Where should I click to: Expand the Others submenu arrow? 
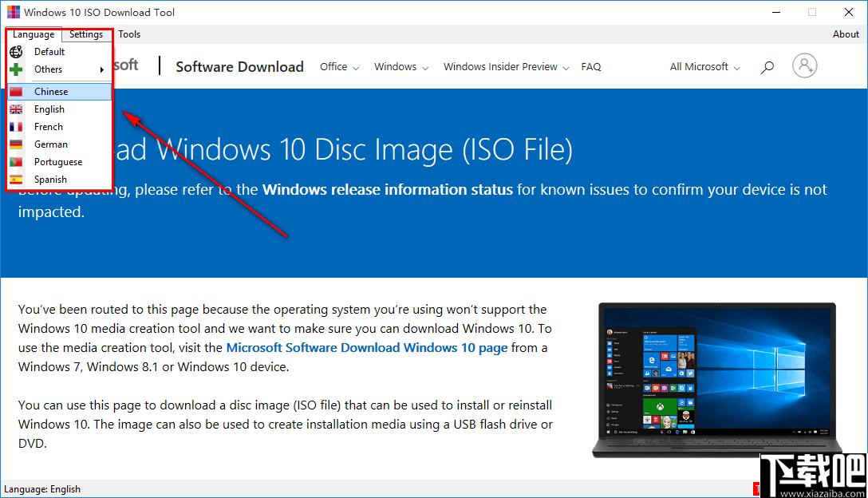point(102,69)
